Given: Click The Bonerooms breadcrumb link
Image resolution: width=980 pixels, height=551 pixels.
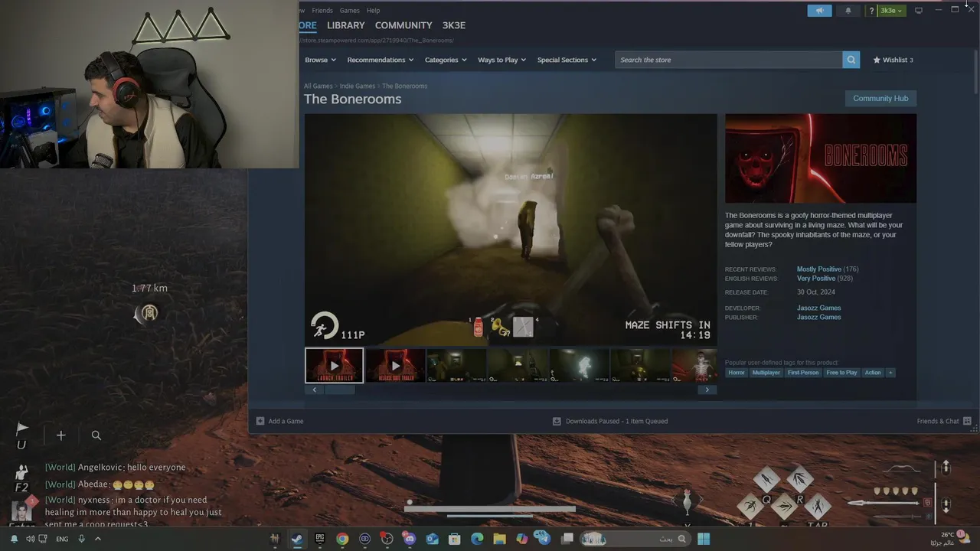Looking at the screenshot, I should pyautogui.click(x=404, y=86).
